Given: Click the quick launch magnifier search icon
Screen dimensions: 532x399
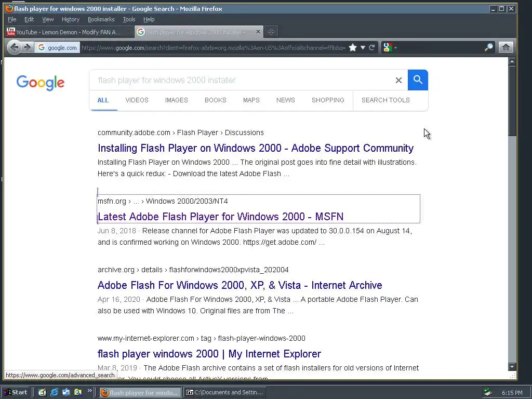Looking at the screenshot, I should tap(78, 392).
